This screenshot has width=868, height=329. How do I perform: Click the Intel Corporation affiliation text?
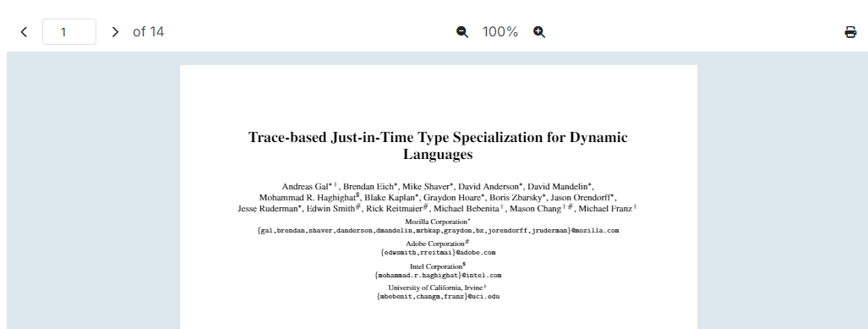pos(435,266)
